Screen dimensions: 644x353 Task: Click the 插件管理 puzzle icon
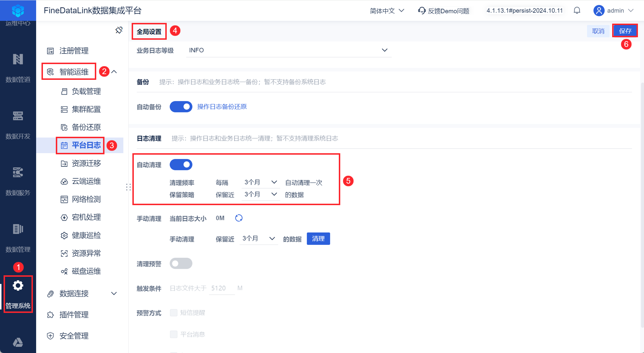click(50, 315)
